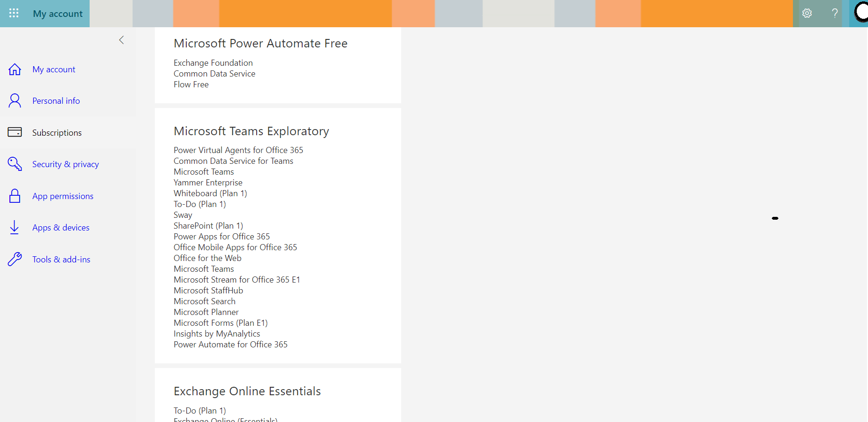Click the Microsoft Teams Exploratory heading
This screenshot has width=868, height=422.
[x=251, y=131]
